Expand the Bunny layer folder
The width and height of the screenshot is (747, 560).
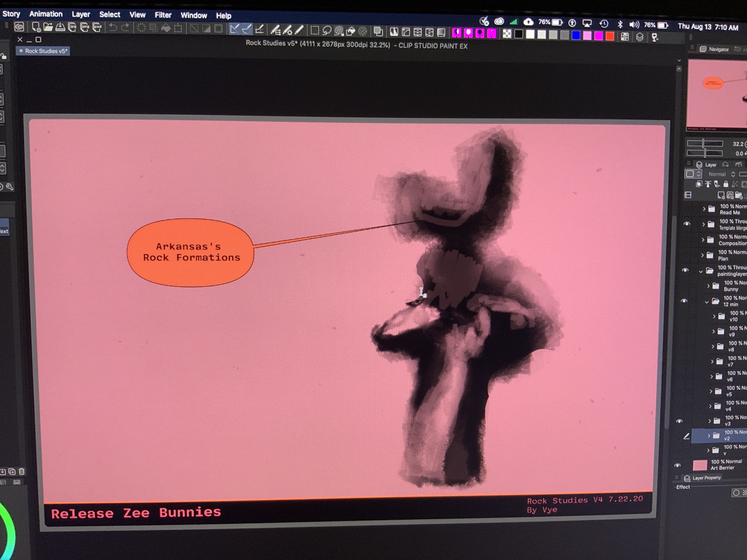[x=708, y=286]
